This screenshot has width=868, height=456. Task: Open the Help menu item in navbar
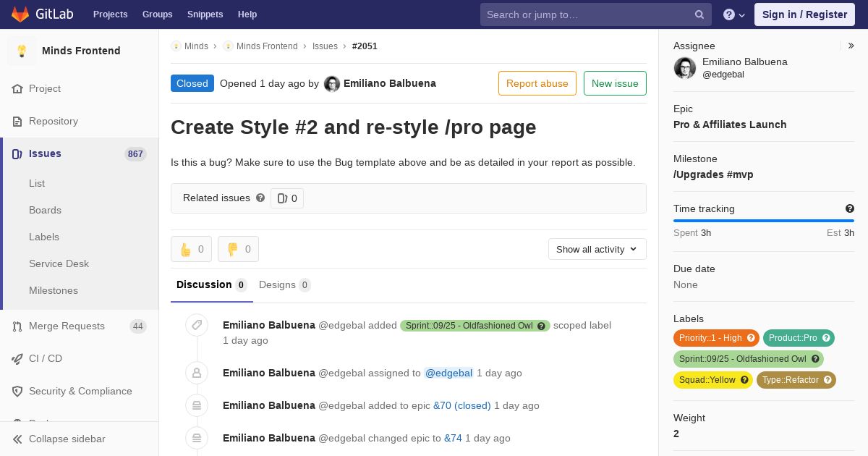(247, 14)
